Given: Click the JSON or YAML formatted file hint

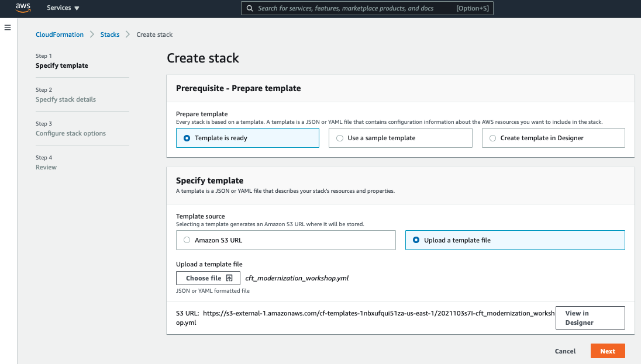Looking at the screenshot, I should [x=212, y=291].
